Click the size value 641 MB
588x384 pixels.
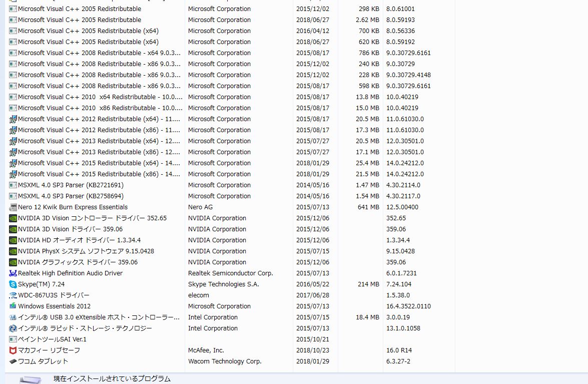point(368,207)
